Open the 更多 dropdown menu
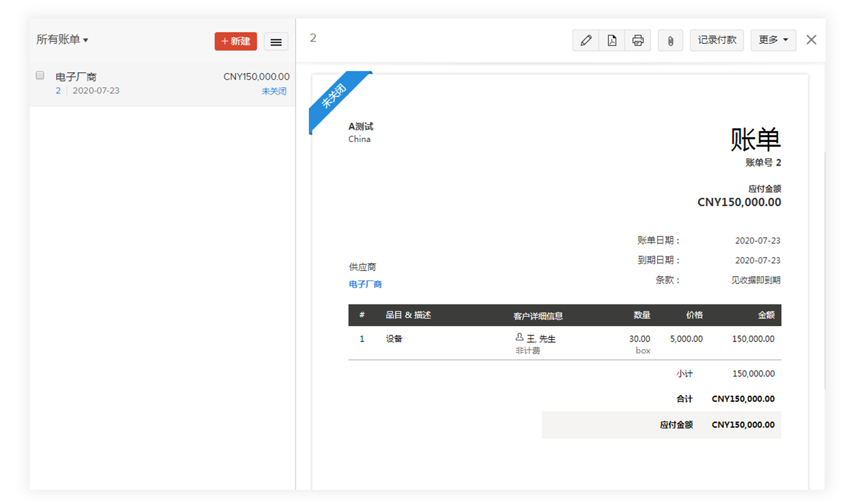Image resolution: width=853 pixels, height=504 pixels. 773,40
